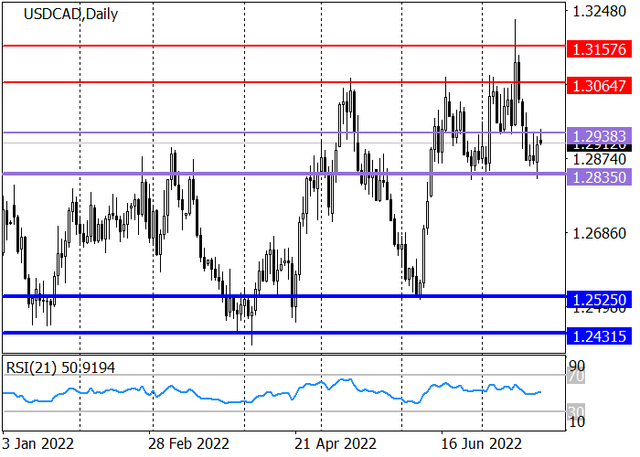
Task: Click the RSI 10 scale value
Action: (x=577, y=422)
